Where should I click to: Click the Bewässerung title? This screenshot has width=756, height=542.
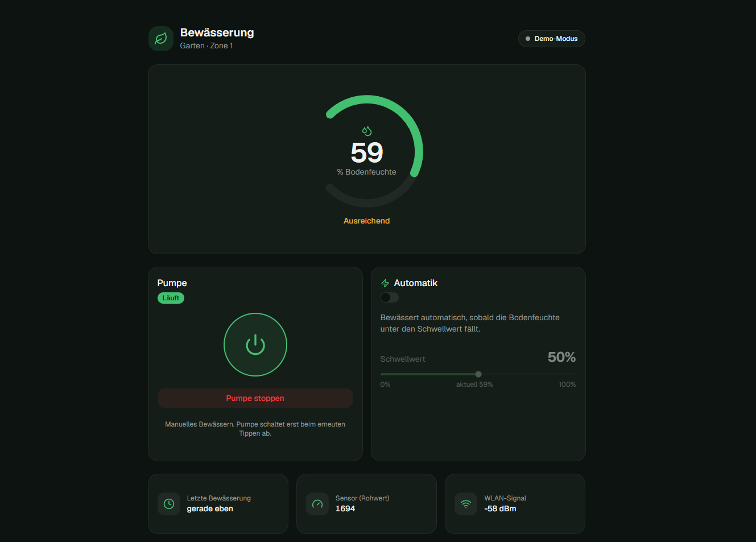[217, 32]
